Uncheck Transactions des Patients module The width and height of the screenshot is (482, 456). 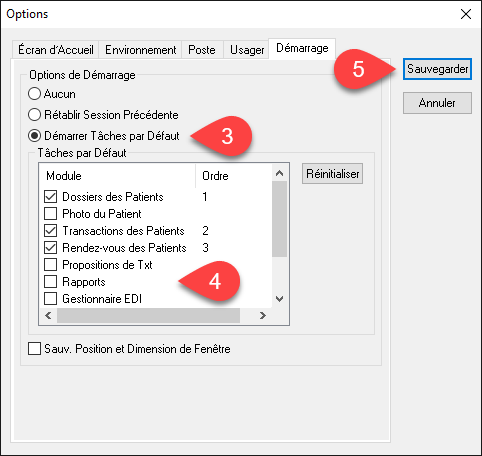(x=50, y=231)
